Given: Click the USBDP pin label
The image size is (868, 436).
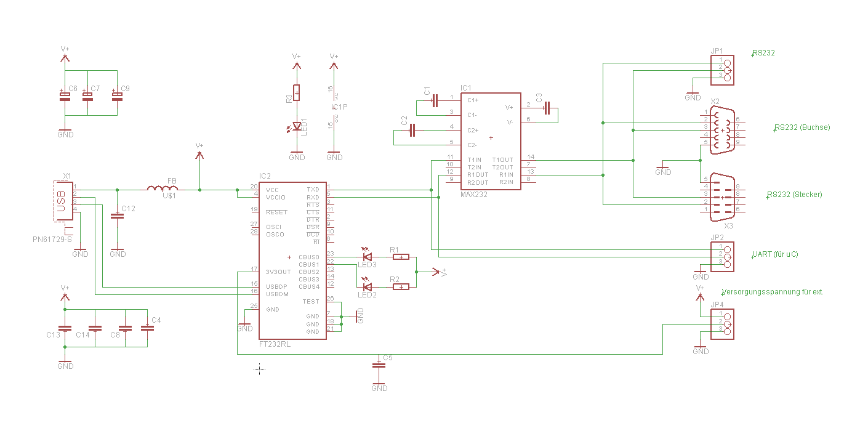Looking at the screenshot, I should pyautogui.click(x=276, y=286).
